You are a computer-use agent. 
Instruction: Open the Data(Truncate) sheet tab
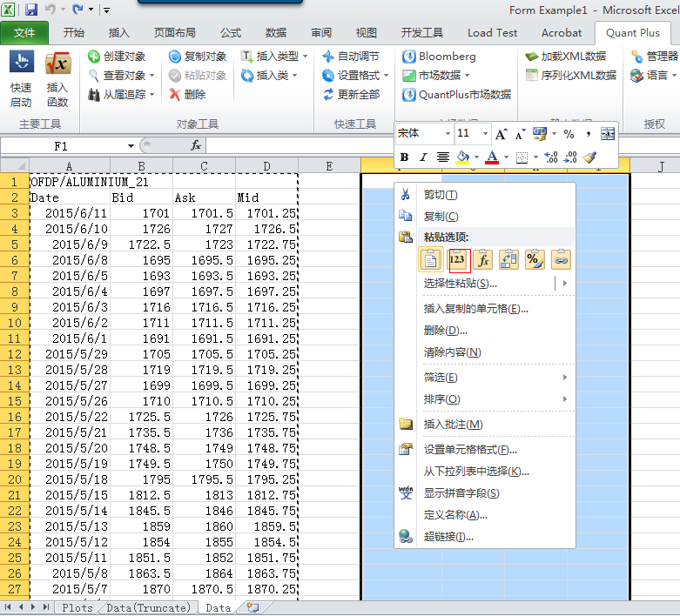coord(148,608)
